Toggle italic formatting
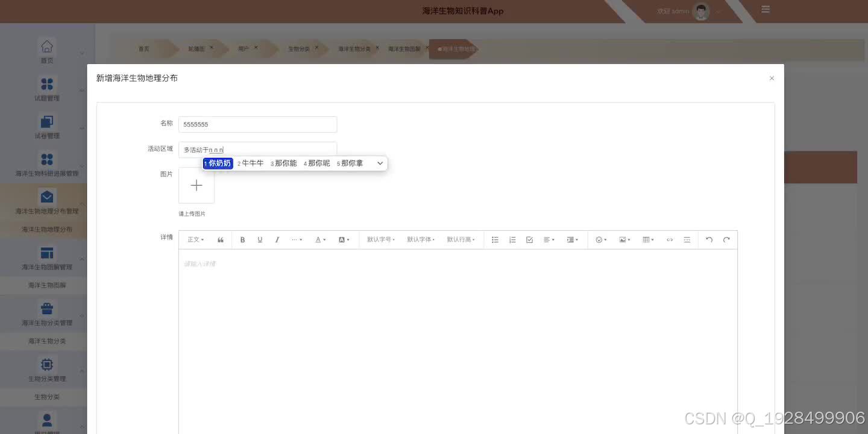The image size is (868, 434). (277, 240)
